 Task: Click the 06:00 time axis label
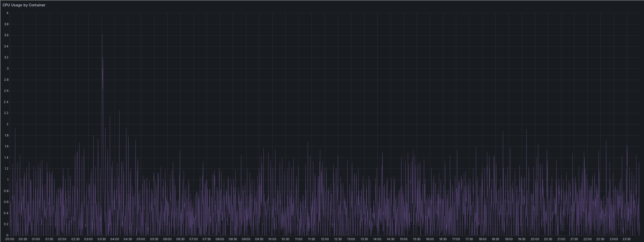167,239
